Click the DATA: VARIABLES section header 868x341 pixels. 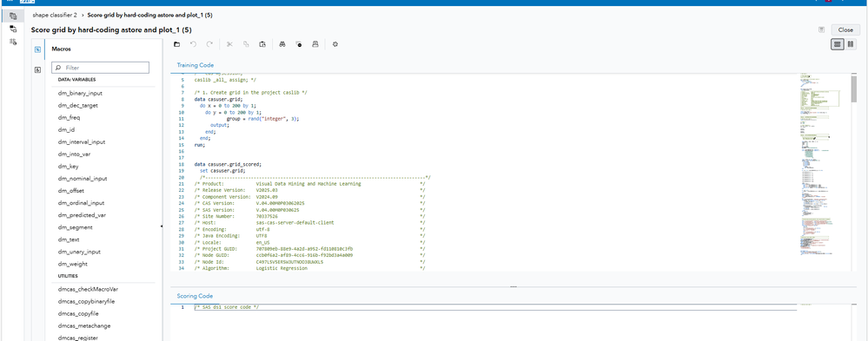(77, 80)
